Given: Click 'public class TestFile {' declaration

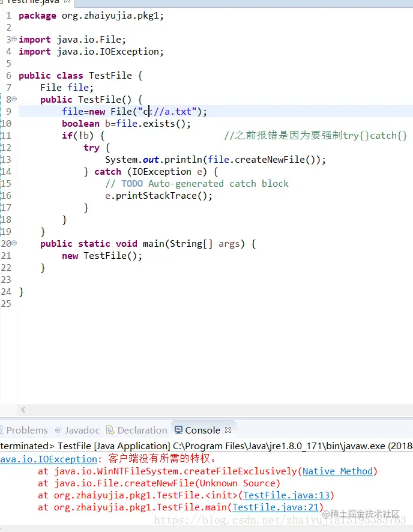Looking at the screenshot, I should (x=80, y=75).
